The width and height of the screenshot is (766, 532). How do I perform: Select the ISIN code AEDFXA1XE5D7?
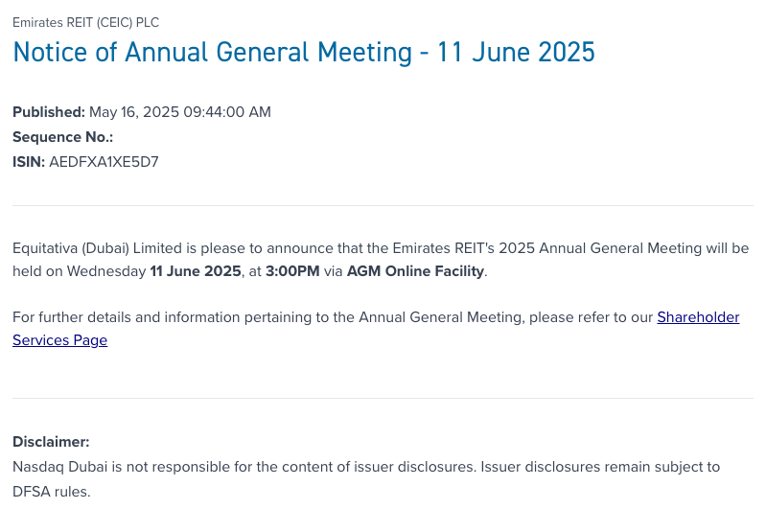tap(104, 162)
